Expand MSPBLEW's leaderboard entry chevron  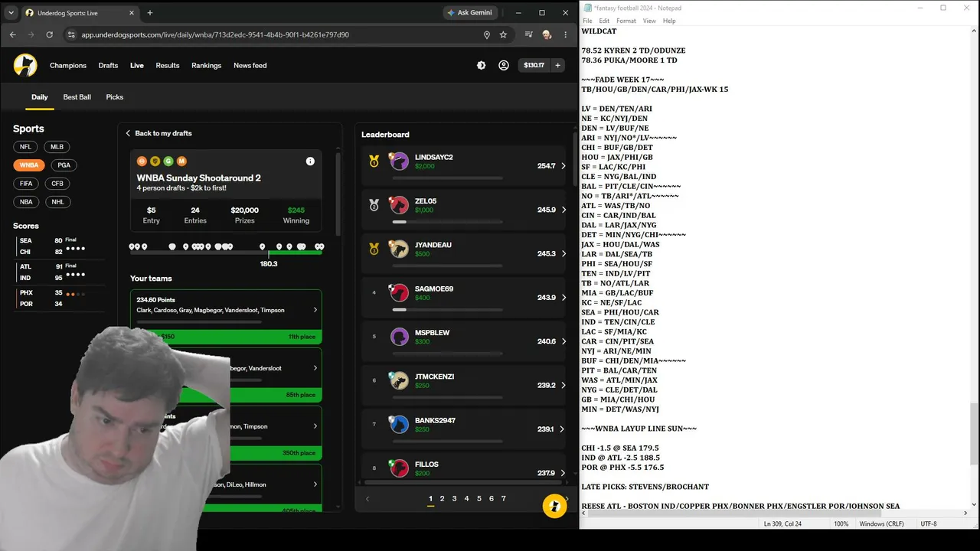(563, 341)
